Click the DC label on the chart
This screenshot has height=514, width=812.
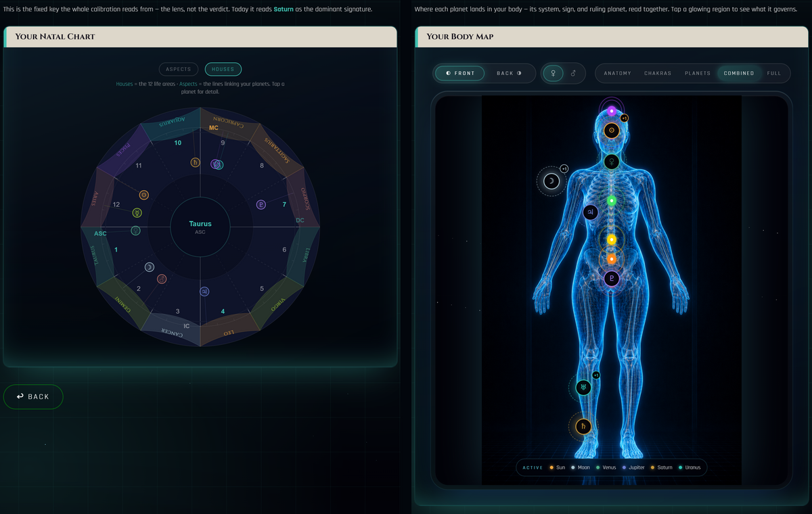click(300, 220)
